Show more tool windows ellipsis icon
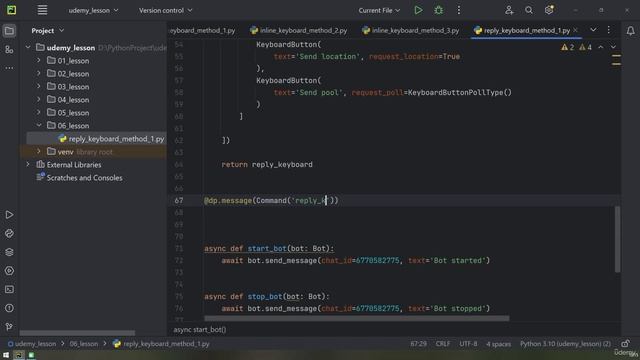640x360 pixels. click(x=9, y=68)
